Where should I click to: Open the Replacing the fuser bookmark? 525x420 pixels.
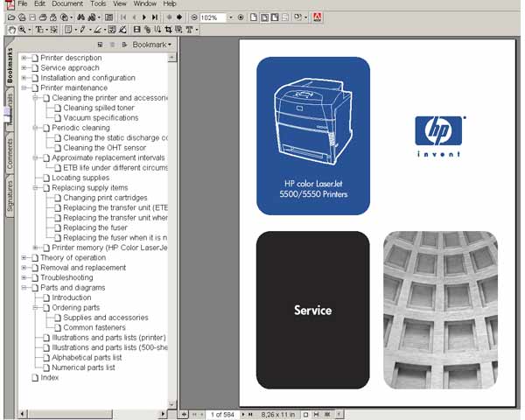pos(95,227)
